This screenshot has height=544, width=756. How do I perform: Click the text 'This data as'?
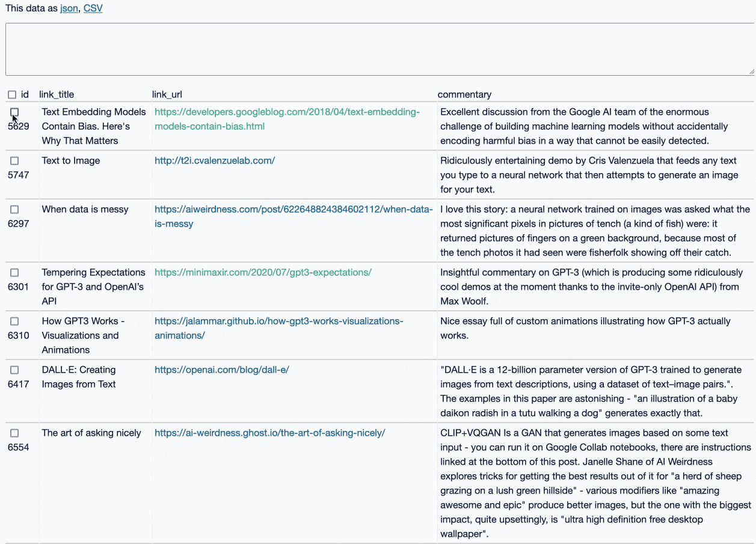(31, 8)
